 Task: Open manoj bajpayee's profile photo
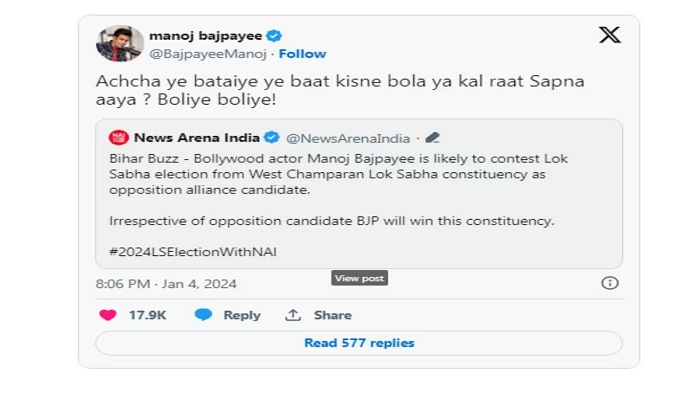pos(120,43)
